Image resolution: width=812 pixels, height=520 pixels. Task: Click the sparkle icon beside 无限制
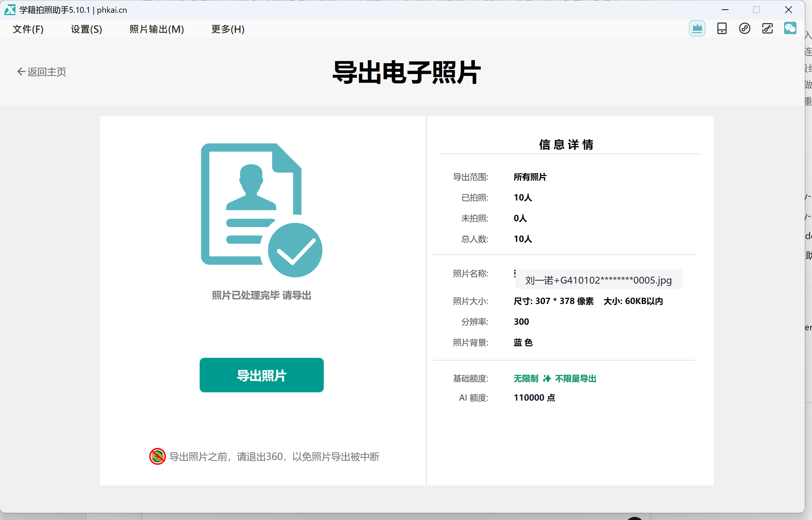(547, 379)
